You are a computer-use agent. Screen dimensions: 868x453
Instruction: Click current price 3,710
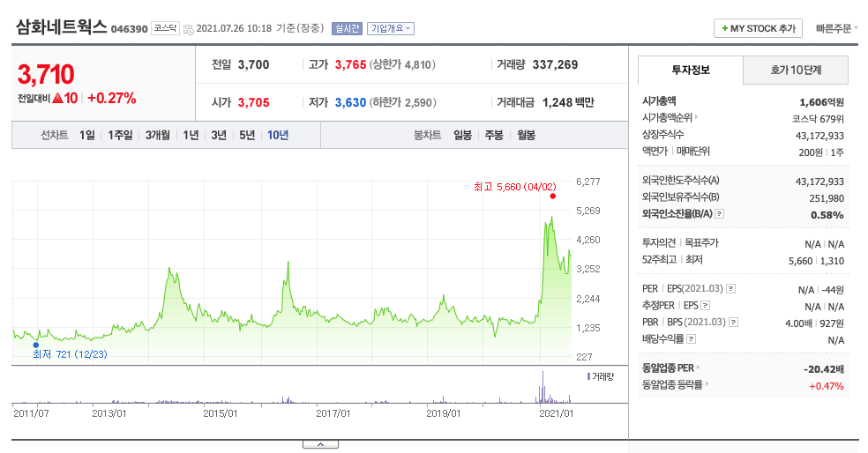[46, 74]
